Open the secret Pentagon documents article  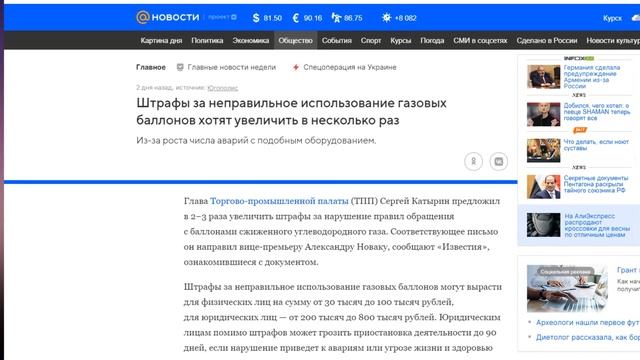596,184
